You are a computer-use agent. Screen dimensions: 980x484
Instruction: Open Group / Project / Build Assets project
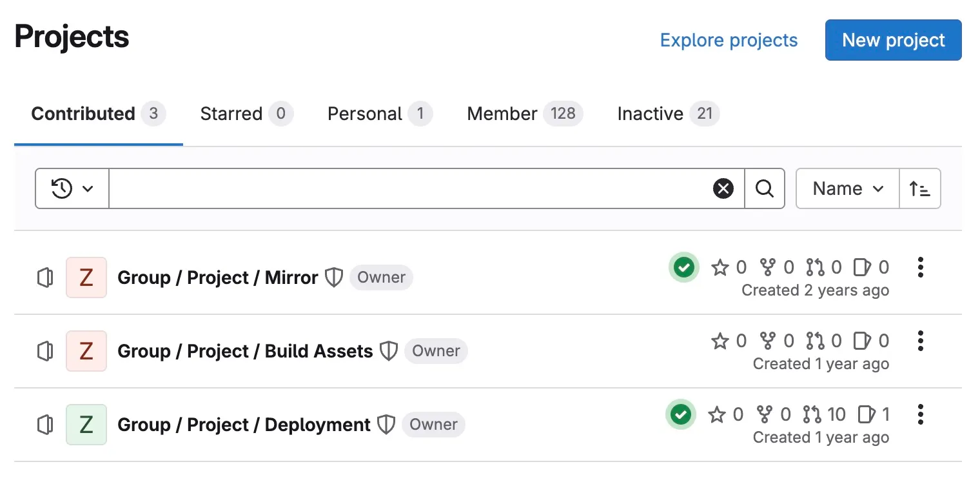(x=245, y=351)
